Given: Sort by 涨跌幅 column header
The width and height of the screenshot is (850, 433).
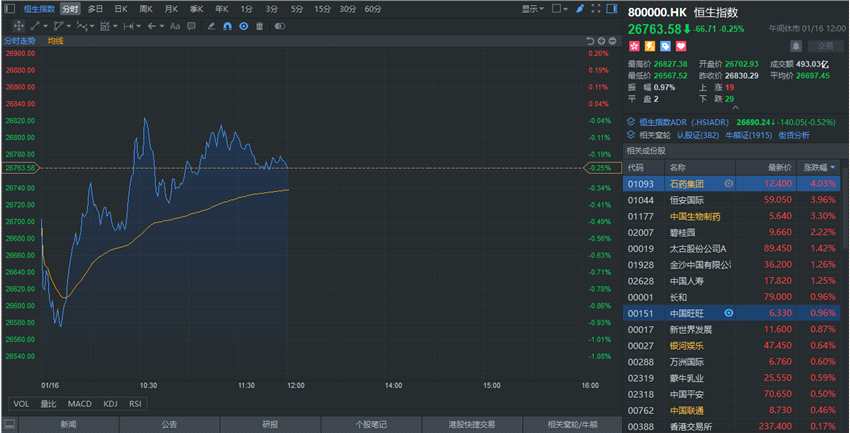Looking at the screenshot, I should tap(819, 167).
